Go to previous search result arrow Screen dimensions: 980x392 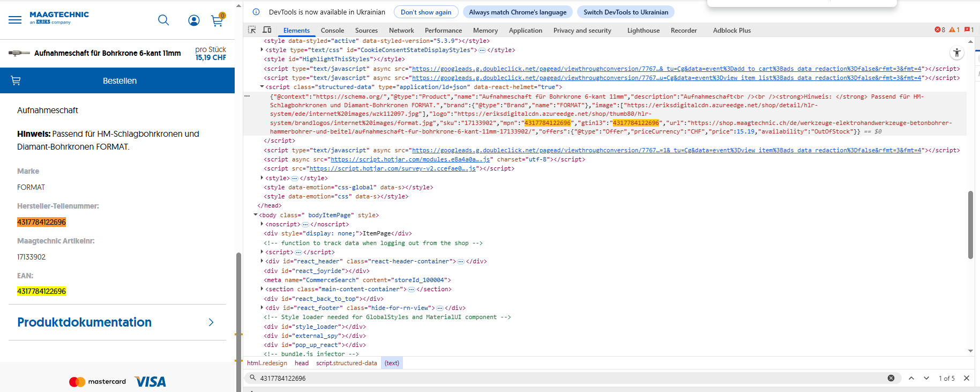click(911, 378)
